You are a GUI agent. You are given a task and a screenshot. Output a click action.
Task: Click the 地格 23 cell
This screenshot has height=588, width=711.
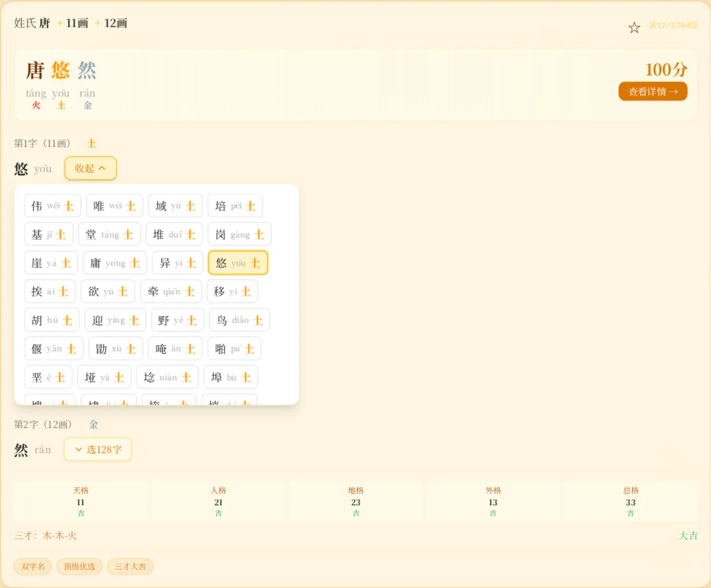click(x=355, y=501)
